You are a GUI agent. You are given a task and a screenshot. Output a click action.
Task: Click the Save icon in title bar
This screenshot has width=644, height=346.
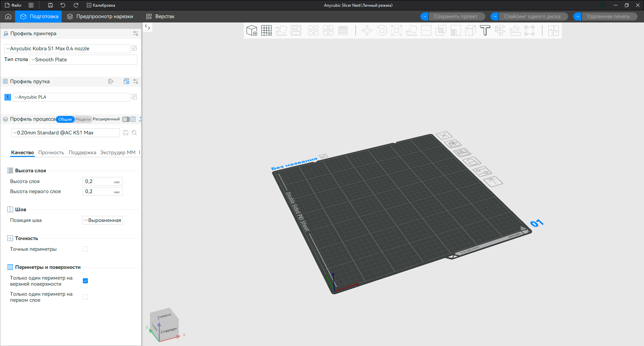click(50, 5)
